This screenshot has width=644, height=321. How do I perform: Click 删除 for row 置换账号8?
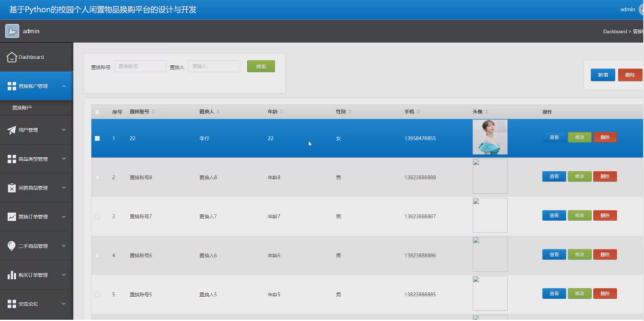(605, 176)
